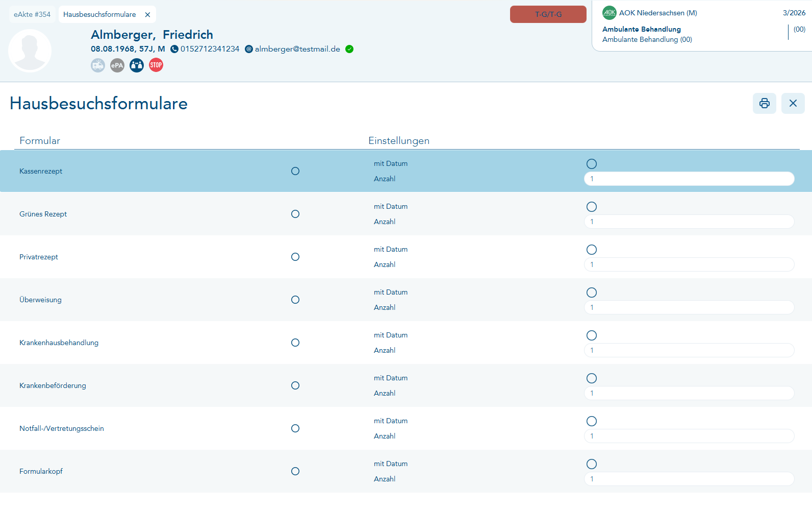Click the red STOP icon
Screen dimensions: 812x510
156,65
